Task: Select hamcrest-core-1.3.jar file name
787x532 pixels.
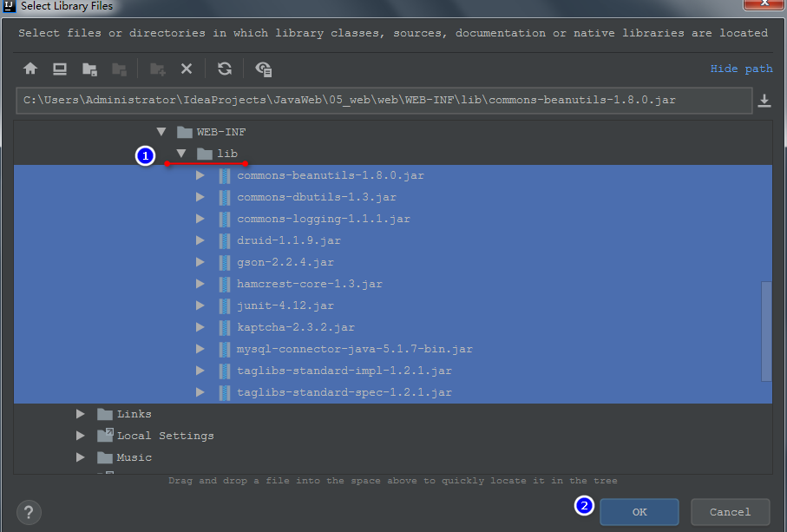Action: [x=309, y=284]
